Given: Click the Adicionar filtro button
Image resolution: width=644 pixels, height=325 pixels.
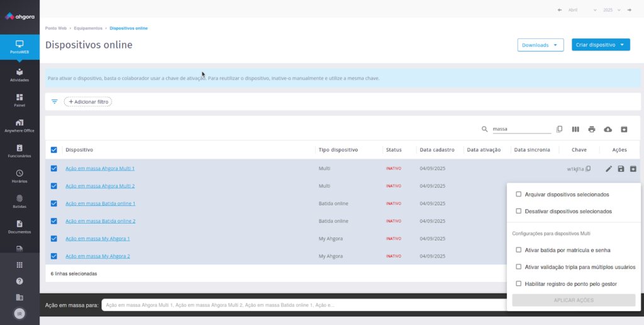Looking at the screenshot, I should [x=88, y=101].
